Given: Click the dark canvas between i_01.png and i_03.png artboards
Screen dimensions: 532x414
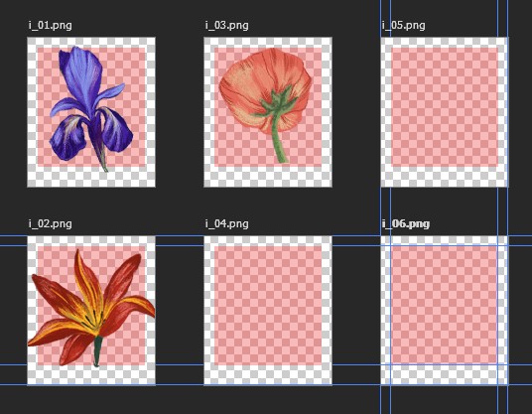Looking at the screenshot, I should point(180,112).
